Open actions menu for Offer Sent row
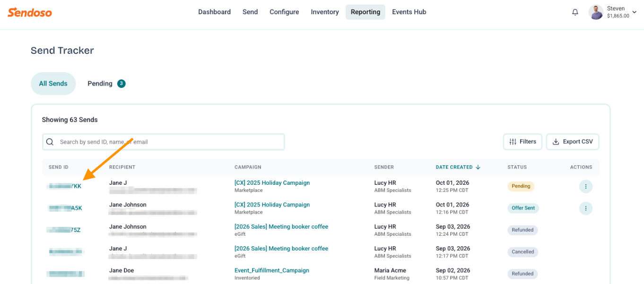This screenshot has height=284, width=644. [586, 208]
